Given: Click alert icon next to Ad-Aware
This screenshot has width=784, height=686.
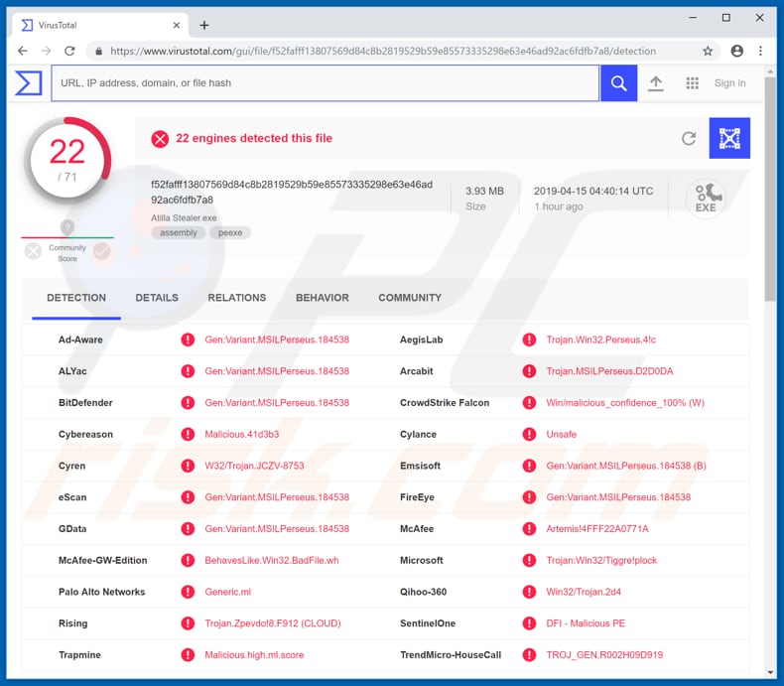Looking at the screenshot, I should pos(188,340).
